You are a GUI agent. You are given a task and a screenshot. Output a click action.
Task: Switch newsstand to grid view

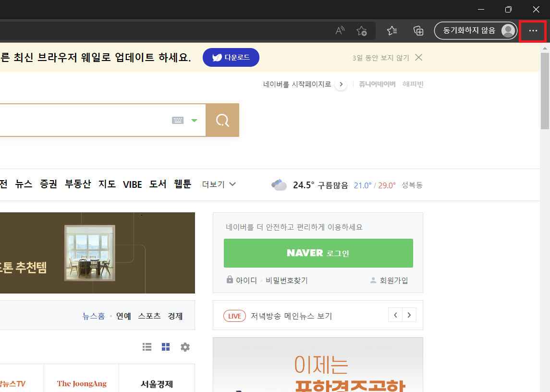click(x=166, y=347)
